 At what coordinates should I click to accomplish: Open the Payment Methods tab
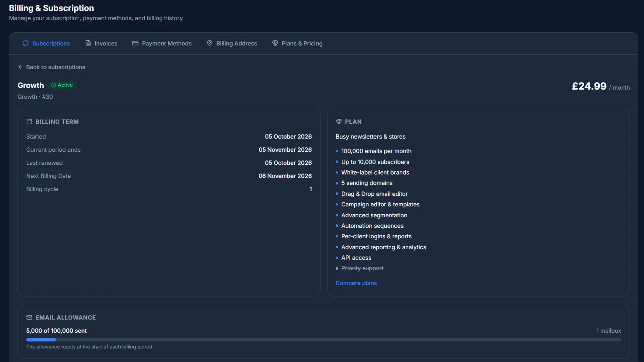[x=162, y=43]
